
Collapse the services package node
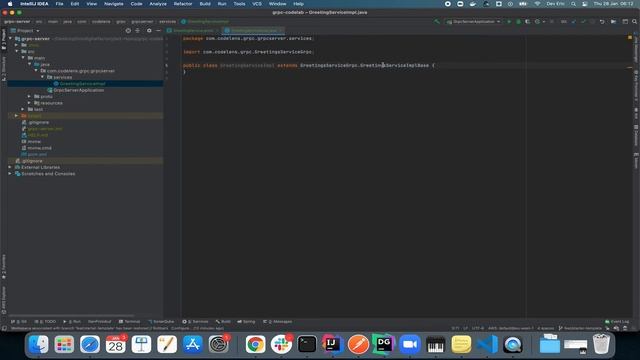tap(42, 77)
